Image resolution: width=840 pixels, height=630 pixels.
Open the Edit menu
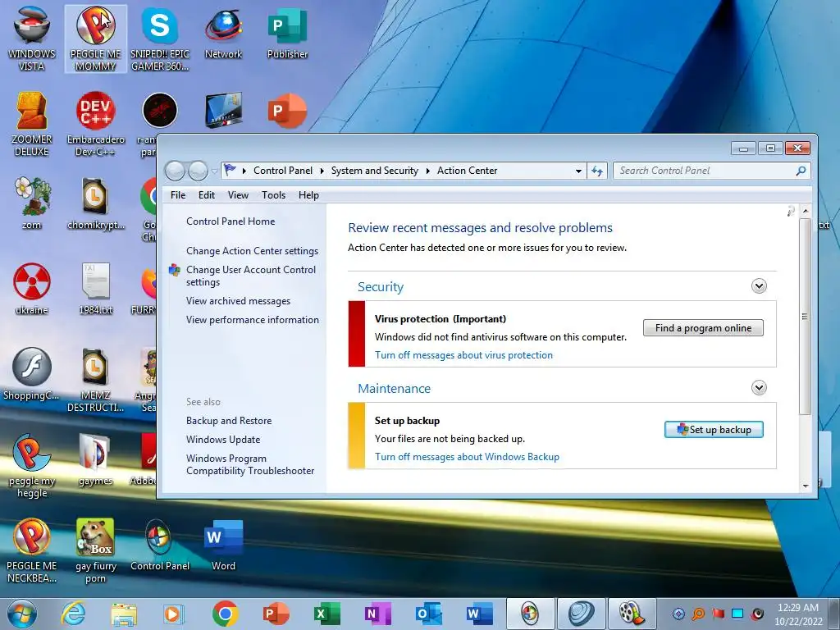coord(206,195)
